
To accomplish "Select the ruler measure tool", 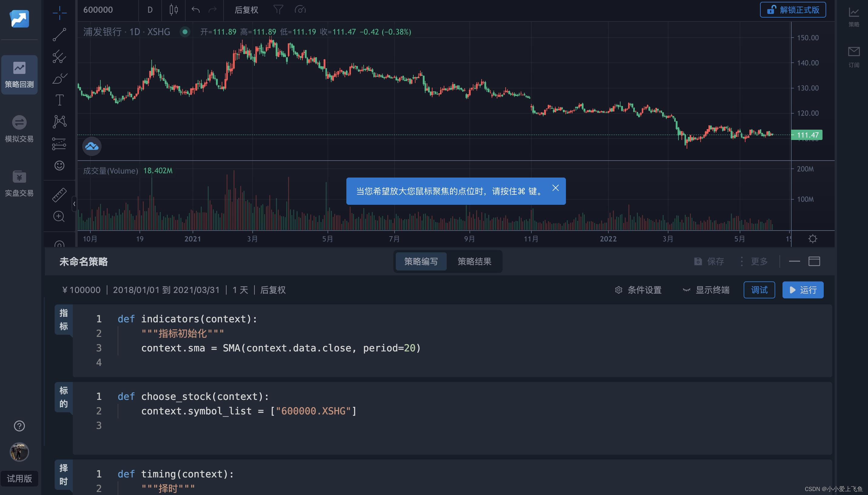I will coord(59,195).
